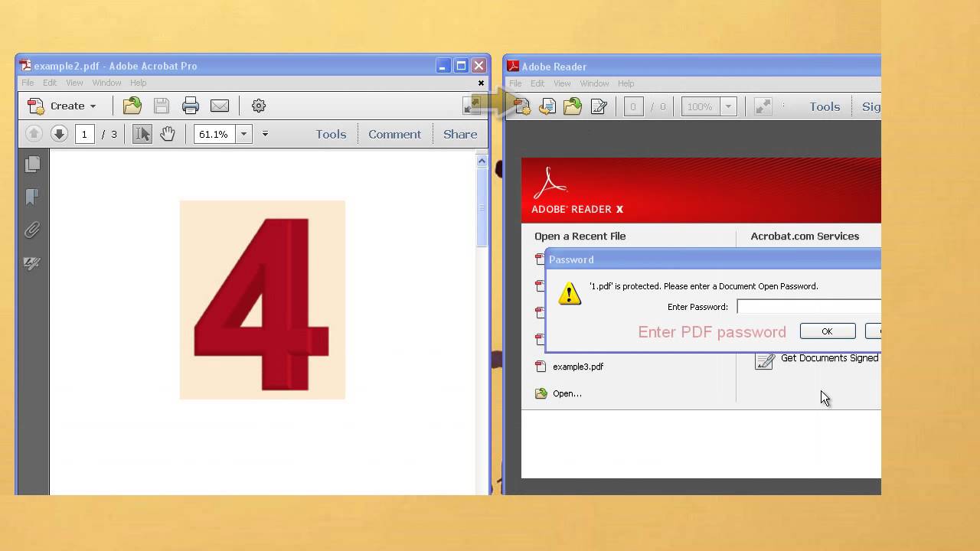This screenshot has height=551, width=980.
Task: Click the Open folder icon in Adobe Reader
Action: 573,106
